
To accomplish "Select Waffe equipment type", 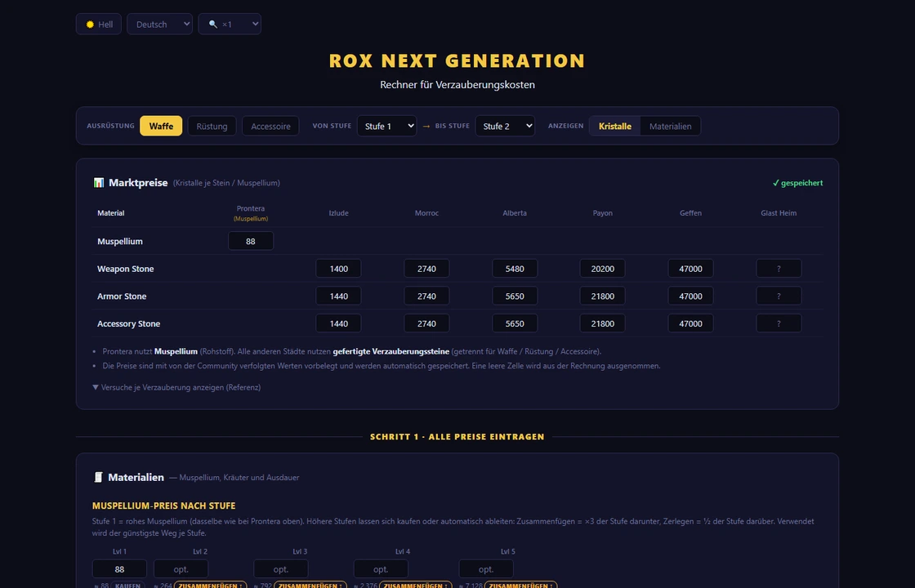I will pos(161,126).
